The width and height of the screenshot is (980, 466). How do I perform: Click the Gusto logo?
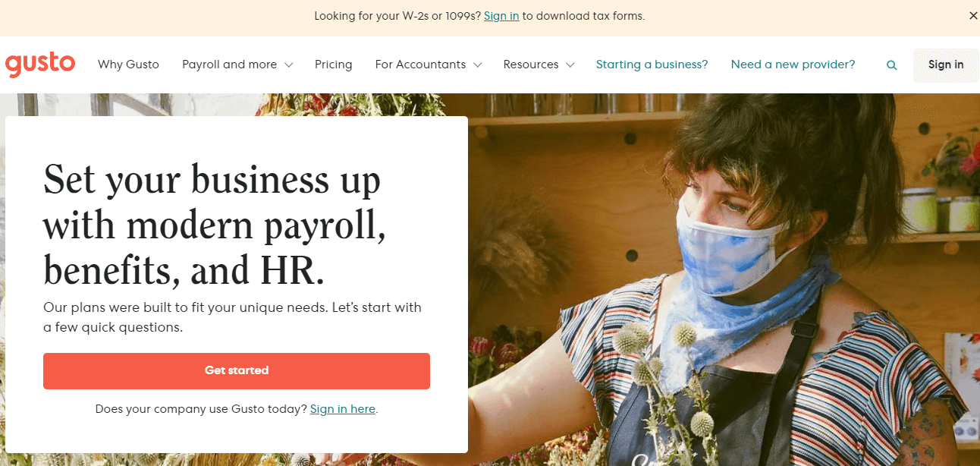[40, 65]
